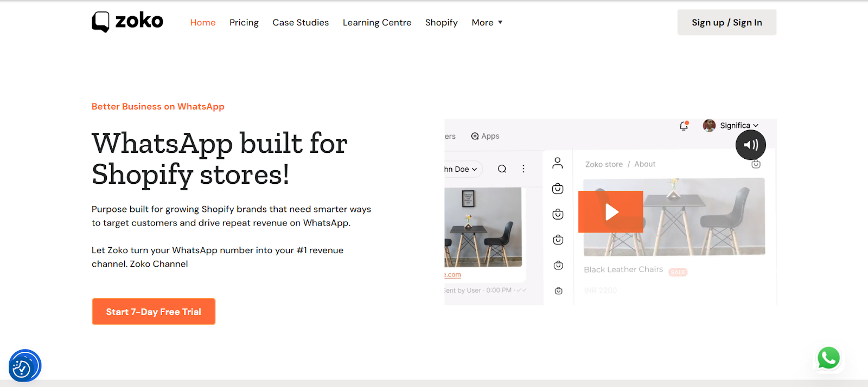868x387 pixels.
Task: Play the demo video
Action: [611, 212]
